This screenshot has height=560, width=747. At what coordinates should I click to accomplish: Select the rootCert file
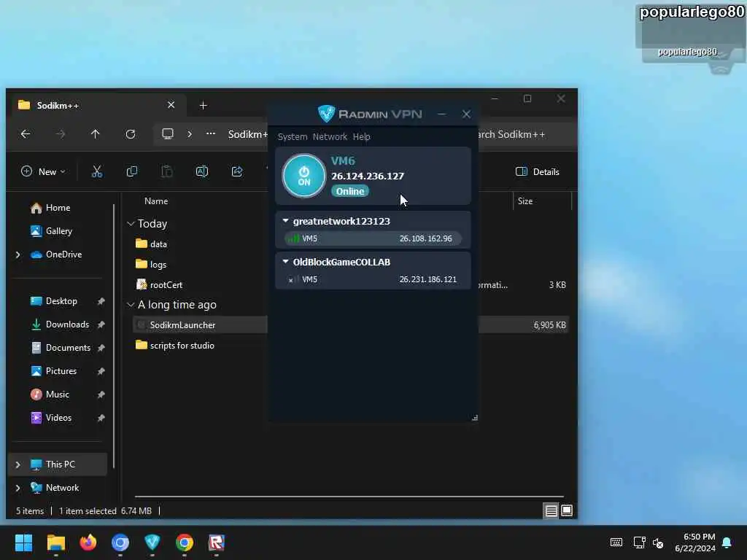160,285
